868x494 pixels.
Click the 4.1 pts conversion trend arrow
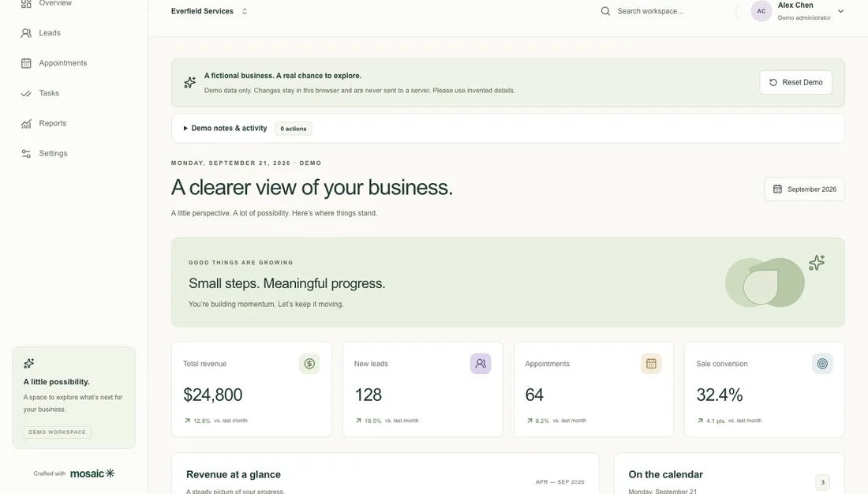pos(700,421)
